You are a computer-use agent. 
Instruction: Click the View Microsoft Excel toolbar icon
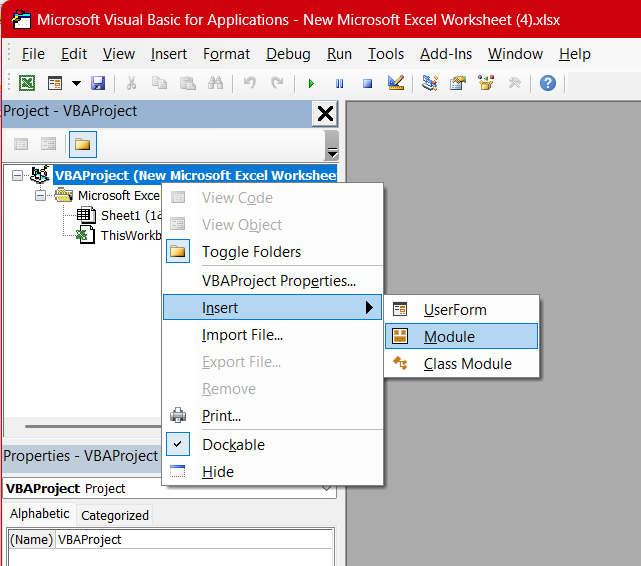[27, 83]
